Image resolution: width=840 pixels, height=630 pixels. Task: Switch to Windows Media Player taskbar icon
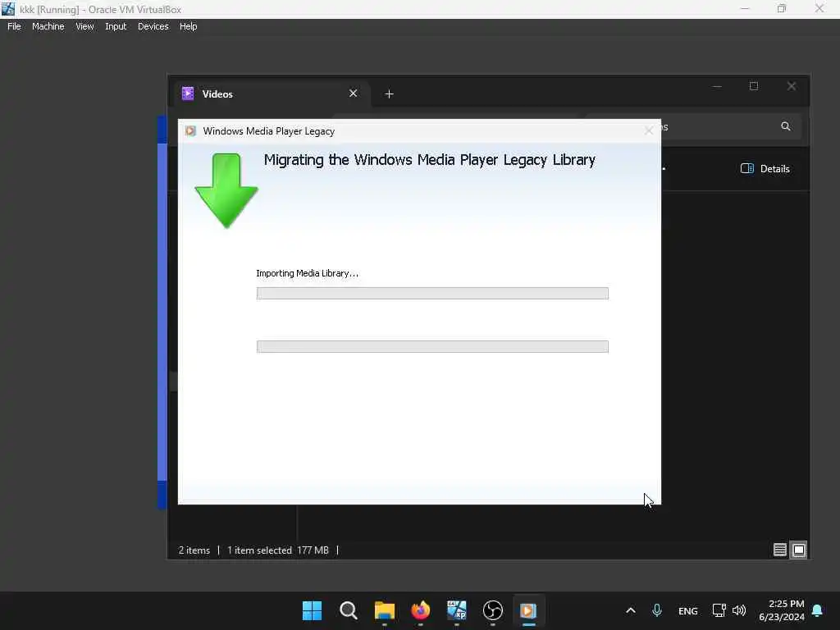click(x=528, y=610)
